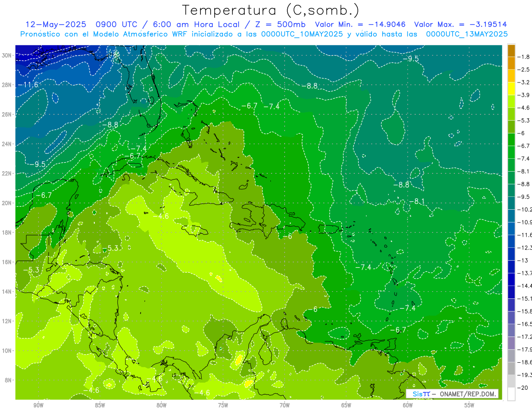Click the "-11.6" contour label on the map
Viewport: 532px width, 411px height.
point(29,85)
